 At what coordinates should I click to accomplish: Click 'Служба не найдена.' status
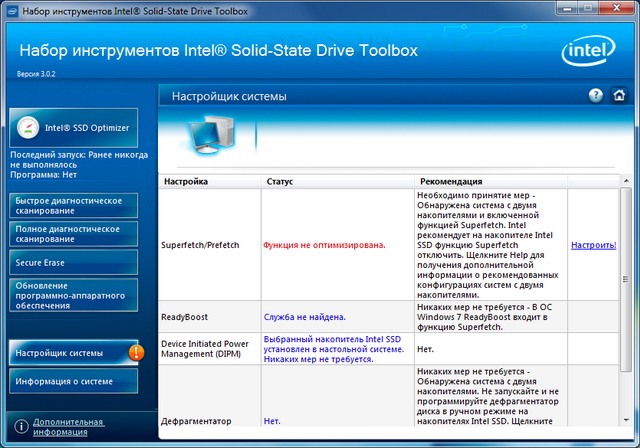(x=304, y=317)
